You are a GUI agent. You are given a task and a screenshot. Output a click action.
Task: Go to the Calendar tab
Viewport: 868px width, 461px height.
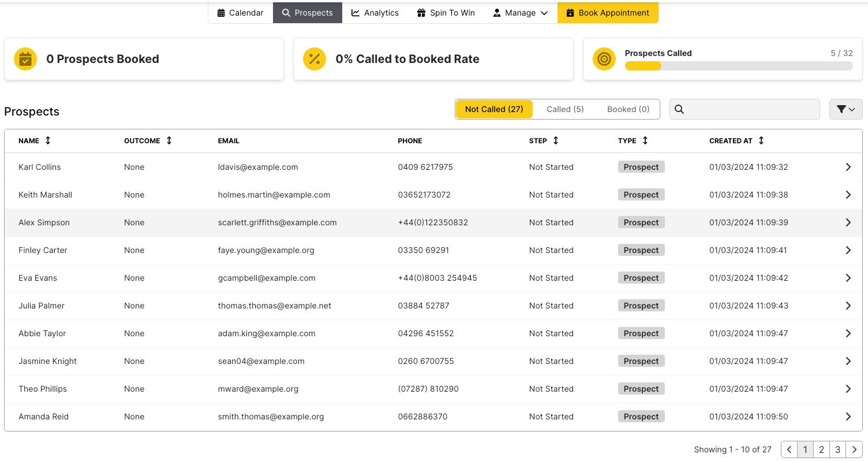(x=241, y=13)
